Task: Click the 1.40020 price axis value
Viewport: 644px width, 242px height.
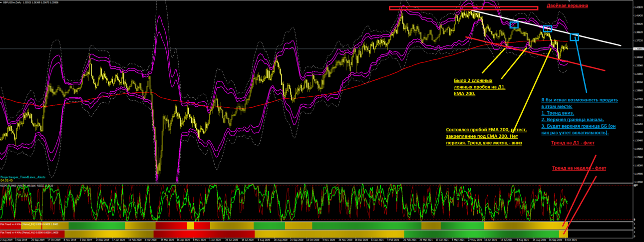Action: click(638, 24)
